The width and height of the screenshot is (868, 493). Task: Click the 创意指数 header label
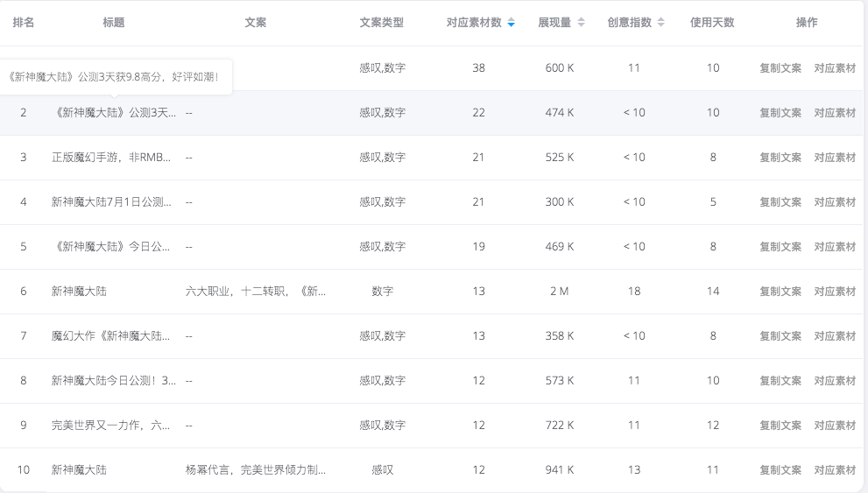629,23
